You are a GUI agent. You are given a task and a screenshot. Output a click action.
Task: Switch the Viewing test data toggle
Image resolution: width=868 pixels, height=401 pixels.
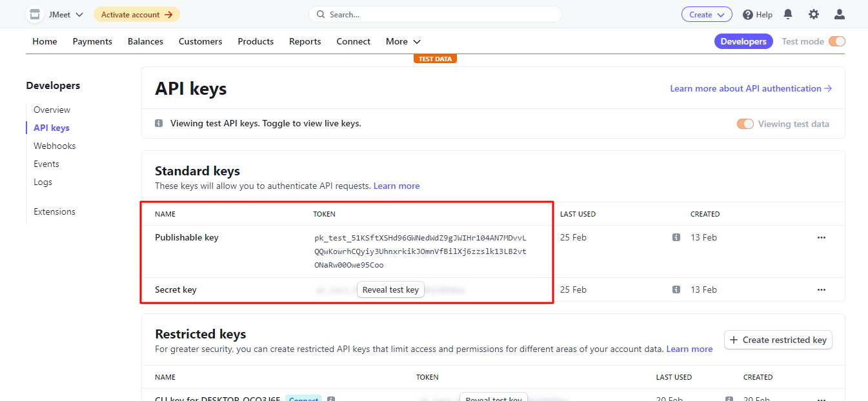(x=745, y=123)
